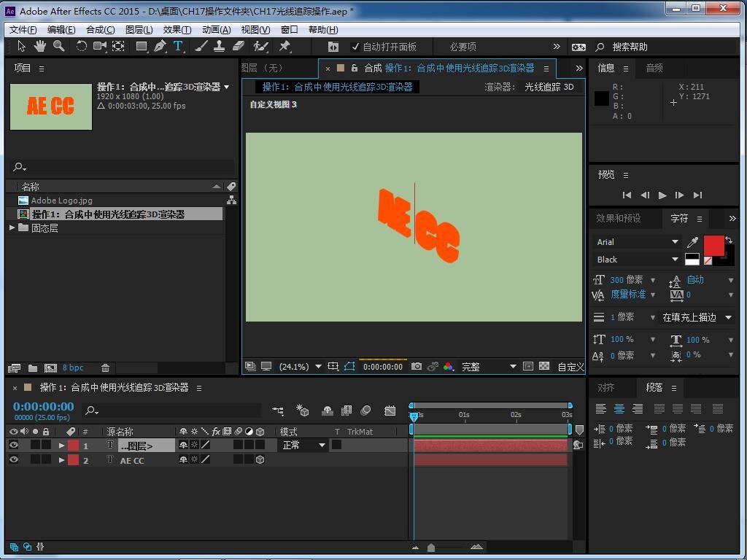Enable the motion blur icon in timeline
Screen dimensions: 747x560
366,411
